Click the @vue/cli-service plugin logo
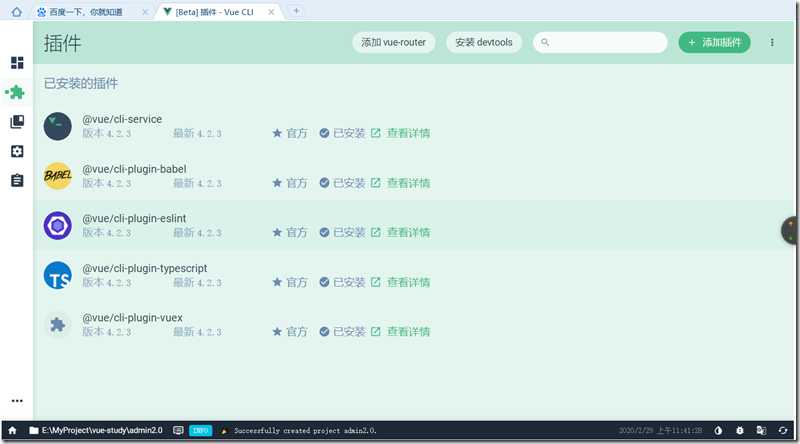This screenshot has height=444, width=800. tap(57, 126)
